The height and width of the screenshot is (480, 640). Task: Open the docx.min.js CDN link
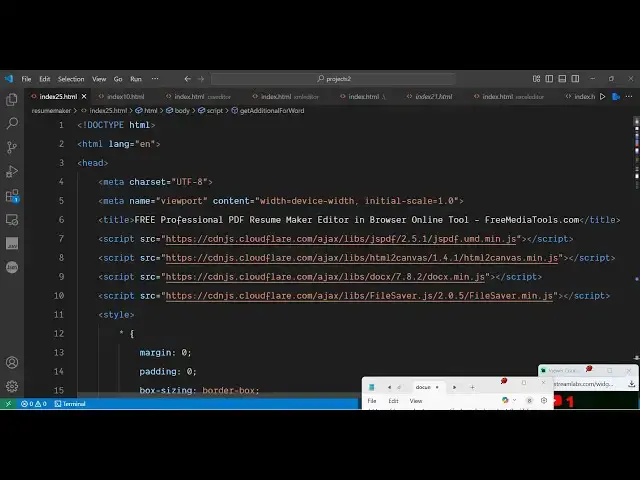coord(325,277)
